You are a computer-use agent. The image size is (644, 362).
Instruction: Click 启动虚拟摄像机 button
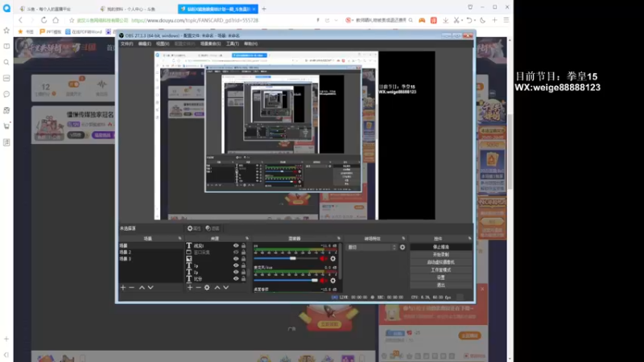coord(440,262)
